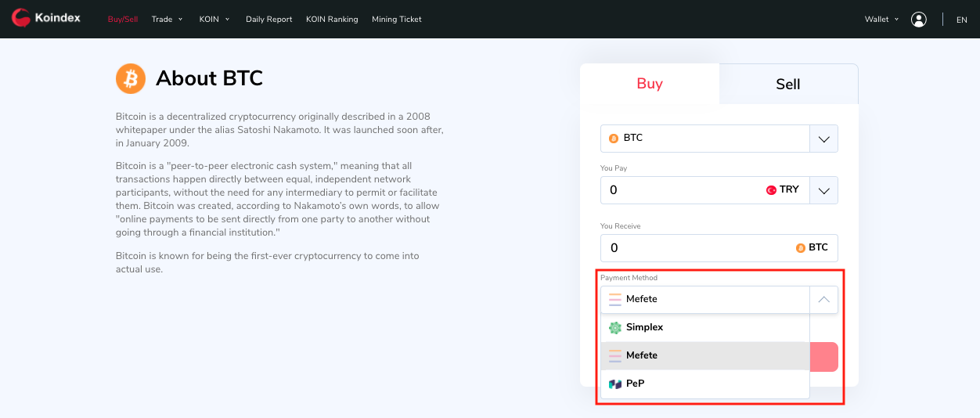Viewport: 980px width, 418px height.
Task: Click the small BTC icon in coin selector
Action: pos(614,139)
